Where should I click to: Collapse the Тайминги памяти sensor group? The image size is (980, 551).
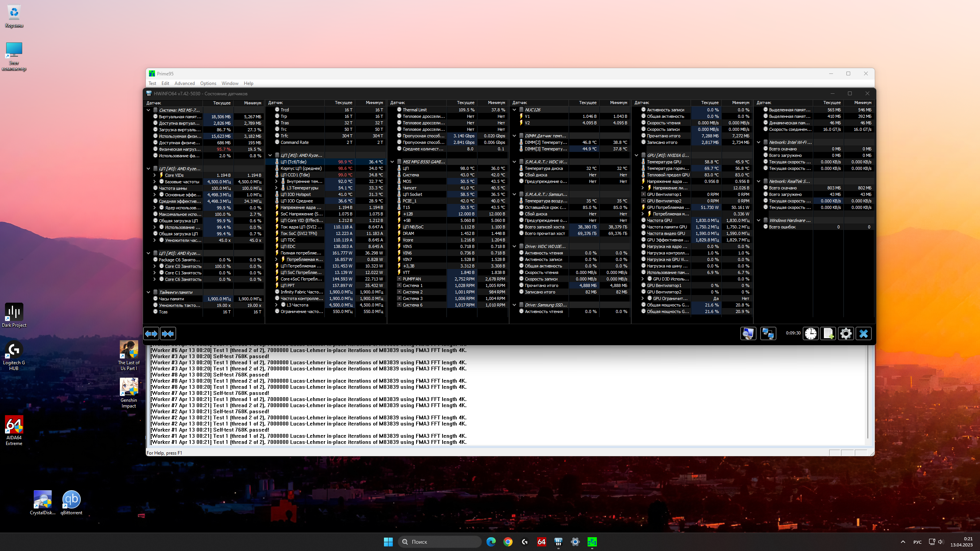[149, 292]
